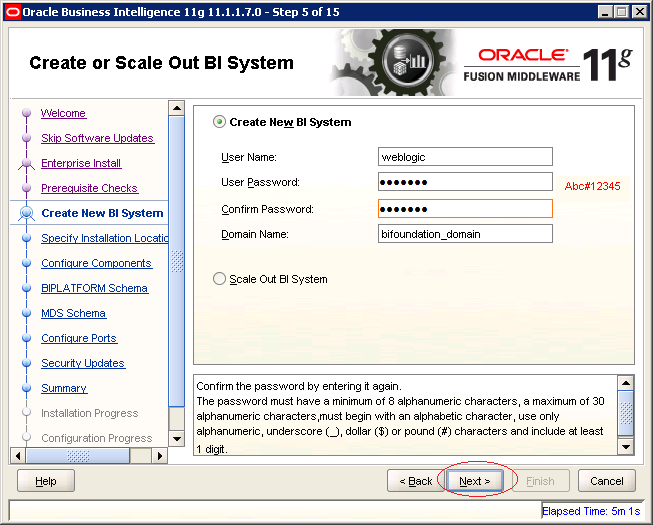The height and width of the screenshot is (525, 653).
Task: Click the help text scrollbar thumb
Action: coord(626,413)
